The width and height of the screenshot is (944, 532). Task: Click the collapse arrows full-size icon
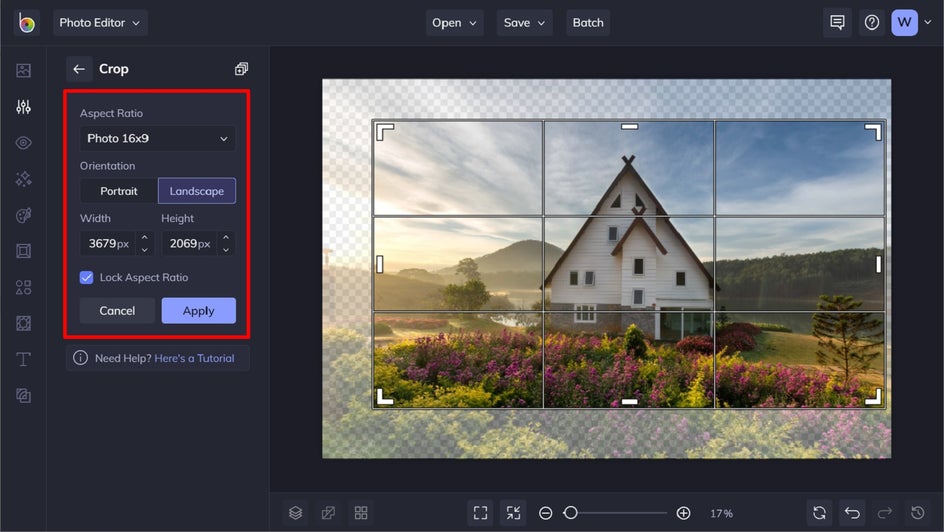[x=514, y=513]
